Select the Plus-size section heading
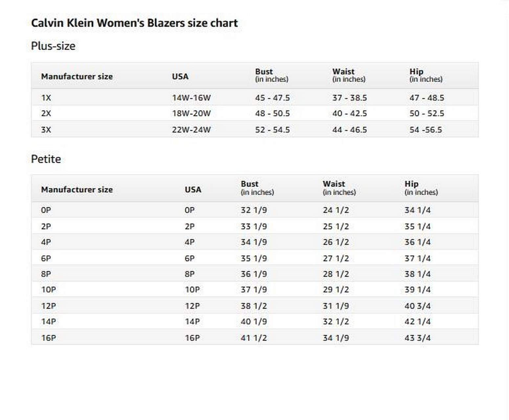509x420 pixels. 53,46
